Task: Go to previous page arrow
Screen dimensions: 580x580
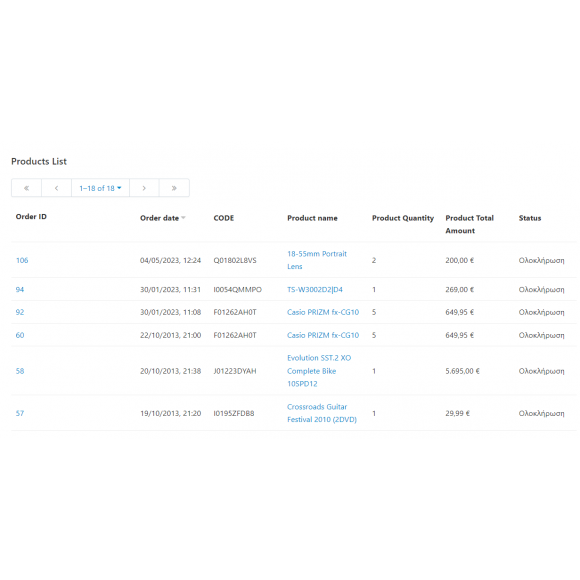Action: click(x=57, y=188)
